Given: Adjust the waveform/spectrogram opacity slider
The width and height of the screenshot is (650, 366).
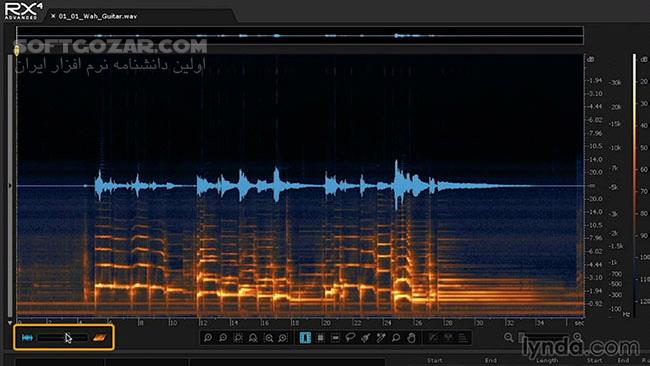Looking at the screenshot, I should coord(62,338).
